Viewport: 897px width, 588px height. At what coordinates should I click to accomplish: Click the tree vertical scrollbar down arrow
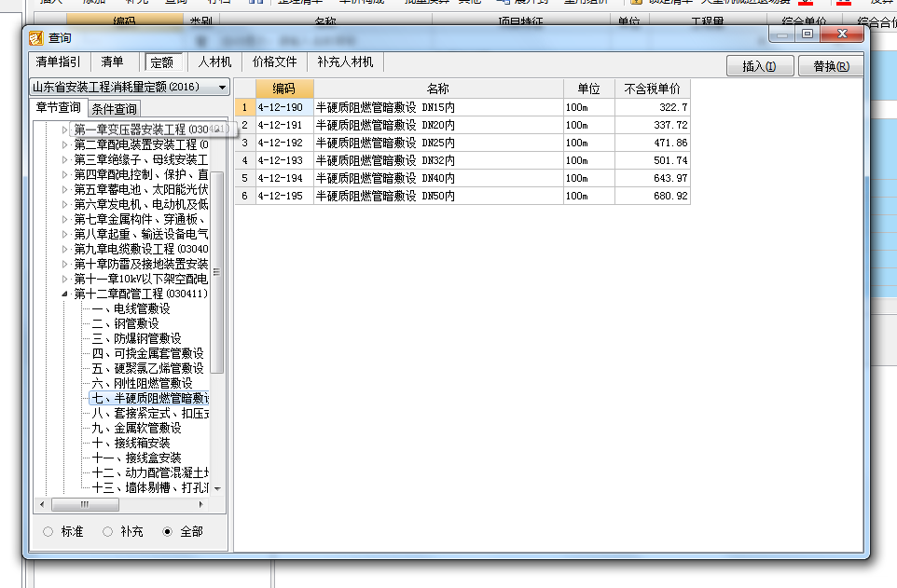coord(217,488)
